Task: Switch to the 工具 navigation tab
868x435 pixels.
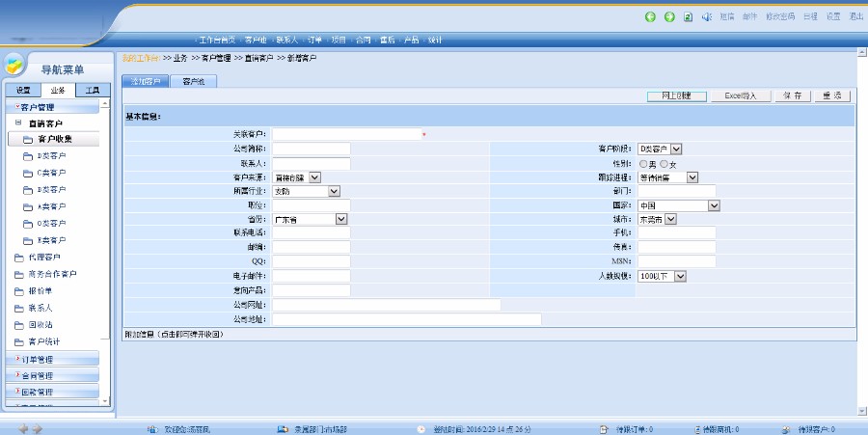Action: (93, 91)
